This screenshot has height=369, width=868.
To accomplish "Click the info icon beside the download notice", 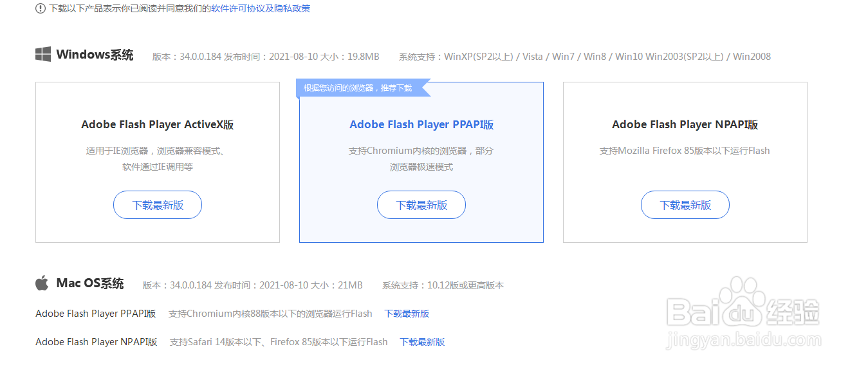I will [41, 8].
